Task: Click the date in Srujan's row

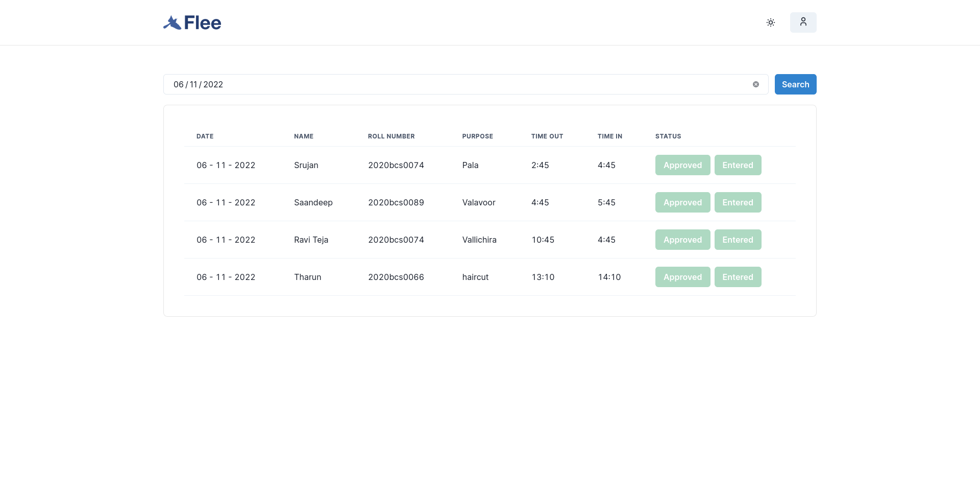Action: (226, 165)
